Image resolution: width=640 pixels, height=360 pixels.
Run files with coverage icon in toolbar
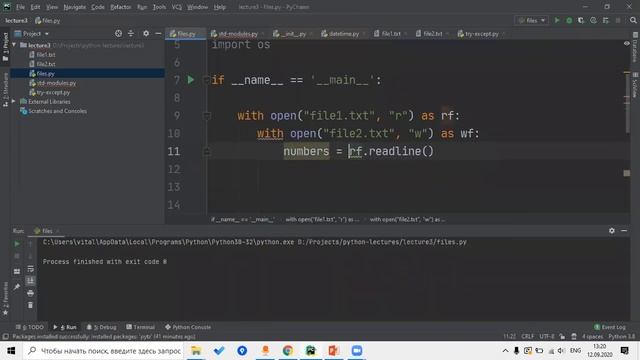[581, 20]
